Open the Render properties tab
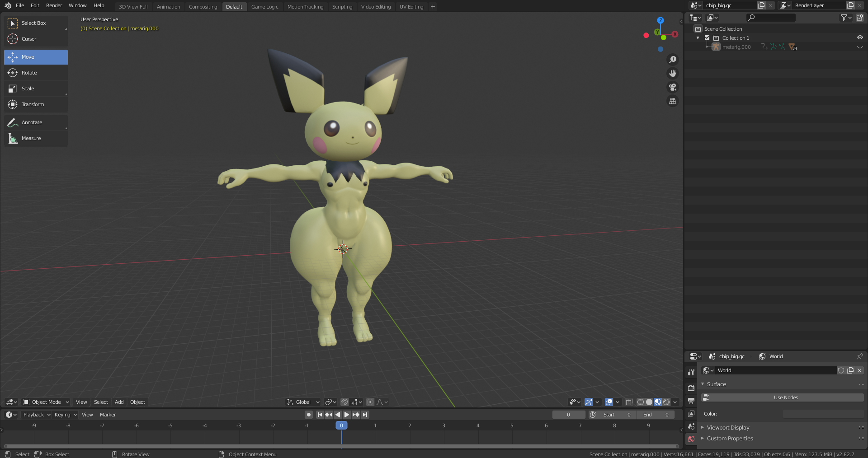Viewport: 868px width, 458px height. point(691,388)
